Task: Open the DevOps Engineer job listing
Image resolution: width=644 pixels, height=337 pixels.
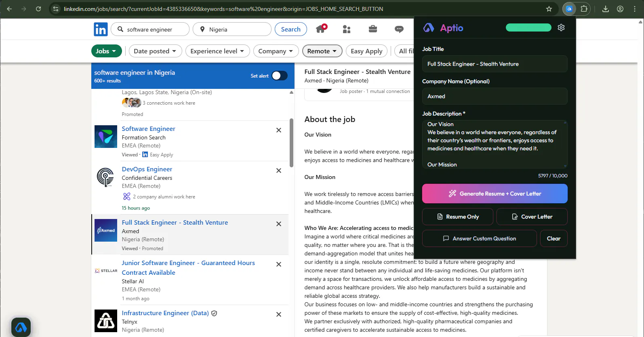Action: 147,169
